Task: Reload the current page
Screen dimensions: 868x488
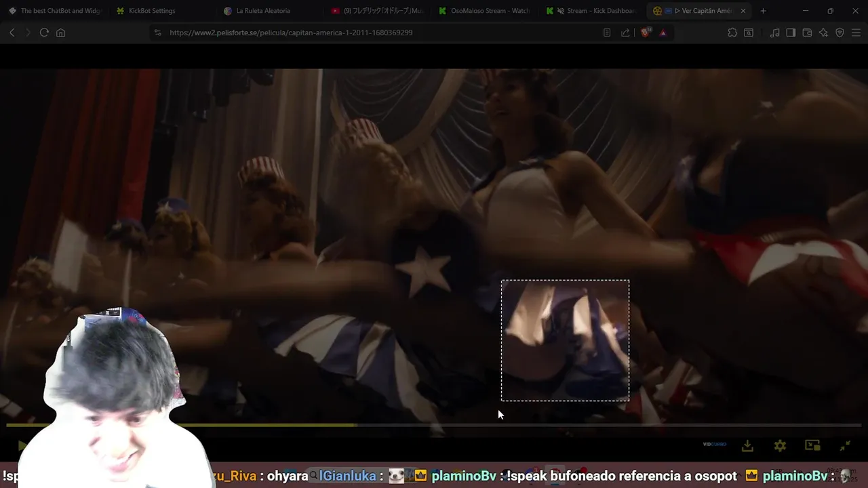Action: pos(44,33)
